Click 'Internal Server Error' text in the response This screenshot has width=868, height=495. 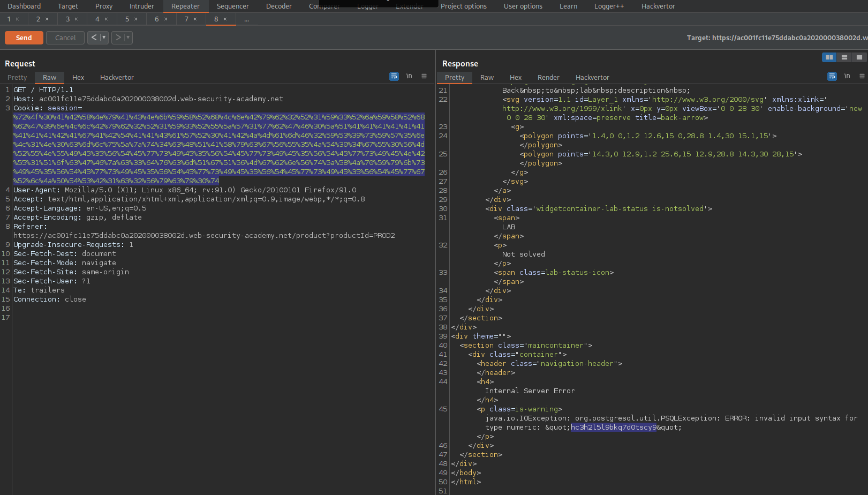tap(530, 391)
